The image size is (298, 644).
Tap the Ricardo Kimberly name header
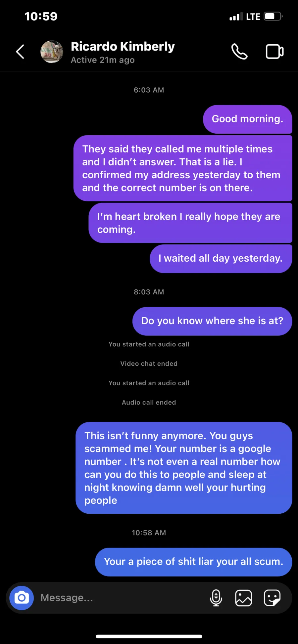pyautogui.click(x=123, y=47)
